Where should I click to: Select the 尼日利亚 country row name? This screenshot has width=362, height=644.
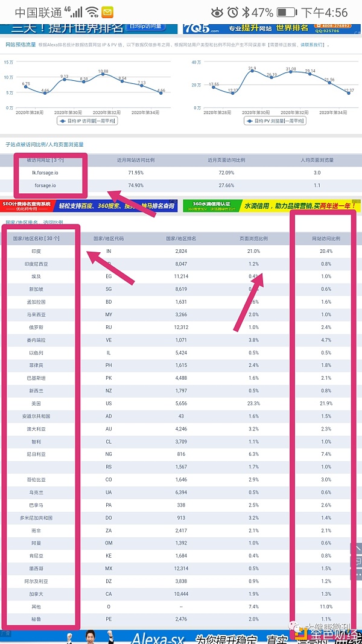click(x=36, y=454)
